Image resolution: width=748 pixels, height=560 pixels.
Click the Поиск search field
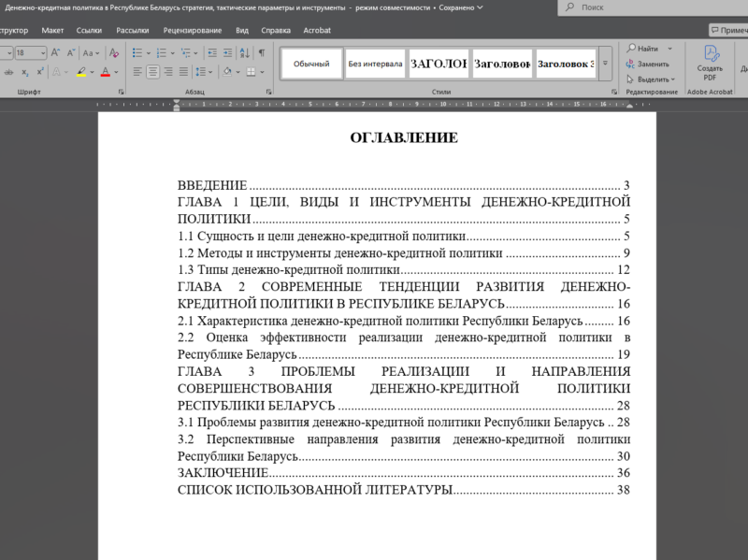pos(653,7)
